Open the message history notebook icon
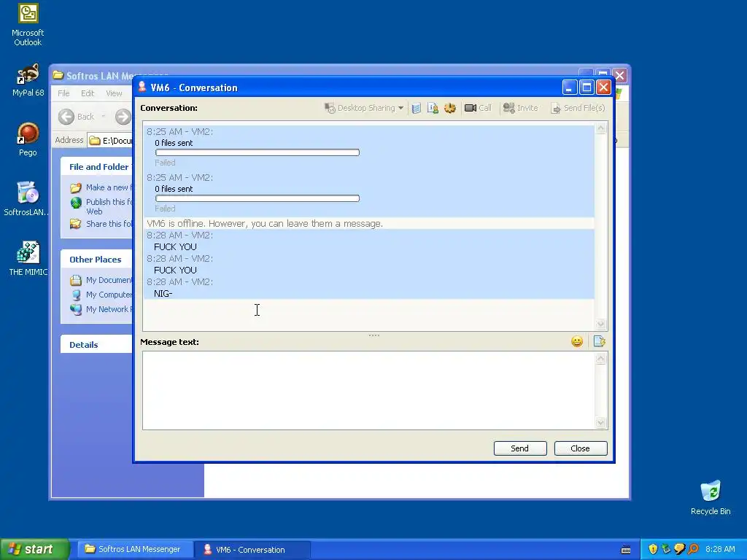Screen dimensions: 747x560 point(417,108)
